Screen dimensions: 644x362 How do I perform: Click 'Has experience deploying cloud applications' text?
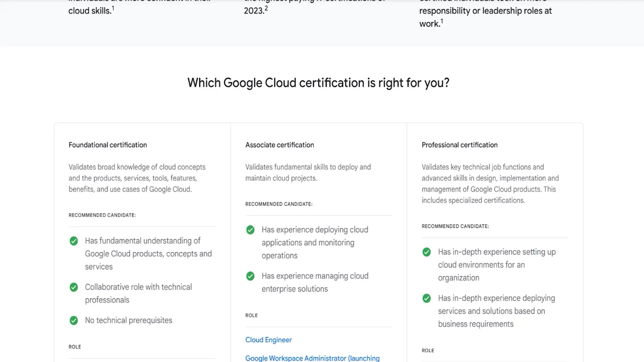[315, 243]
